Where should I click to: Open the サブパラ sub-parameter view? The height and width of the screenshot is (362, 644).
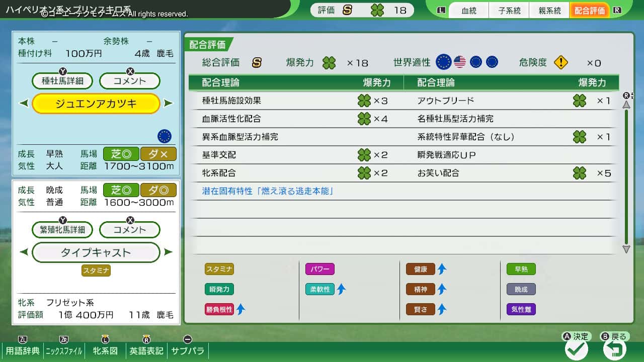[x=188, y=351]
